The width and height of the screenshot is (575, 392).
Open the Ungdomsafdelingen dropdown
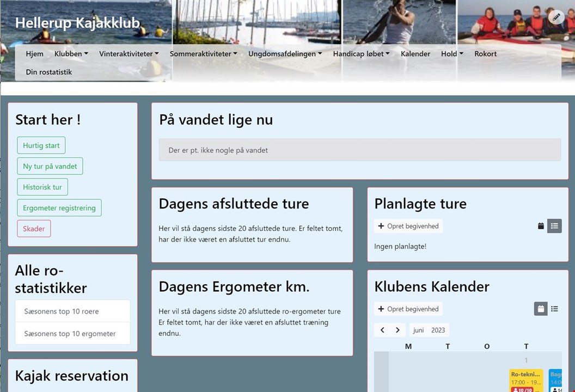(285, 53)
